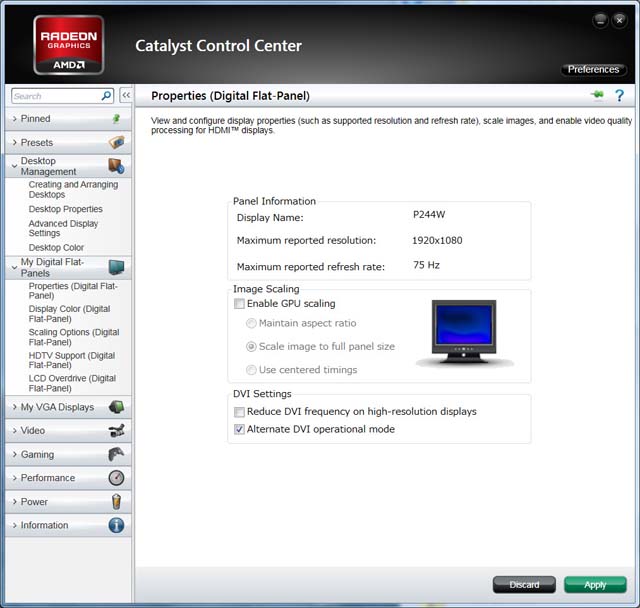640x608 pixels.
Task: Open Display Color (Digital Flat-Panel)
Action: tap(69, 313)
